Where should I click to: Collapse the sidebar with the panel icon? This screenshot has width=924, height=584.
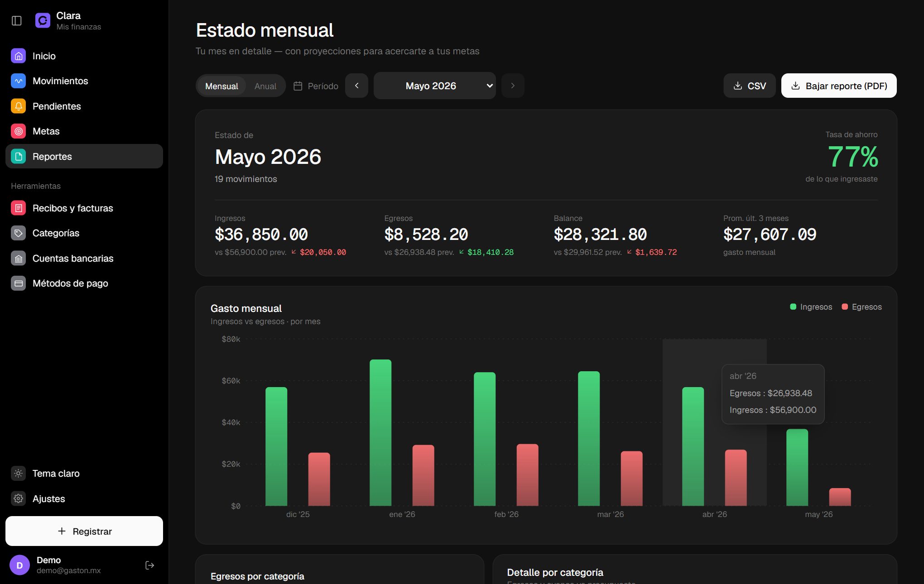coord(17,21)
